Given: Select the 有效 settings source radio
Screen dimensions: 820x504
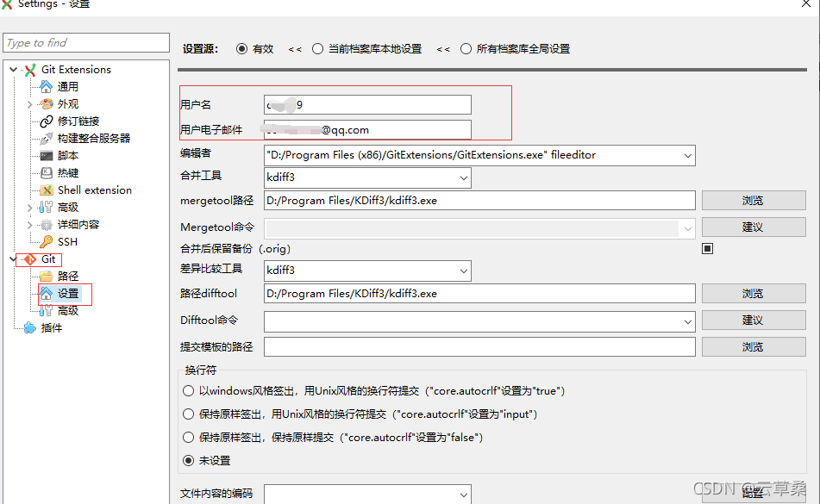Looking at the screenshot, I should [241, 49].
